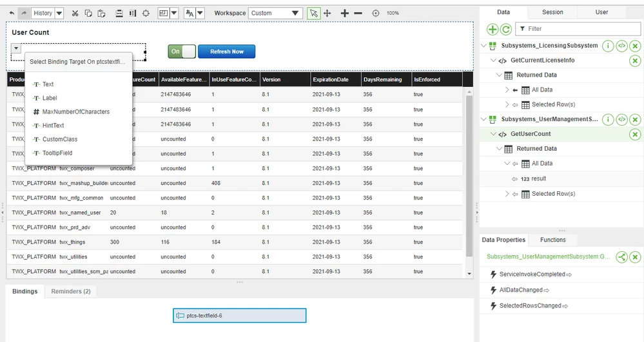
Task: Switch to the Session tab
Action: (552, 12)
